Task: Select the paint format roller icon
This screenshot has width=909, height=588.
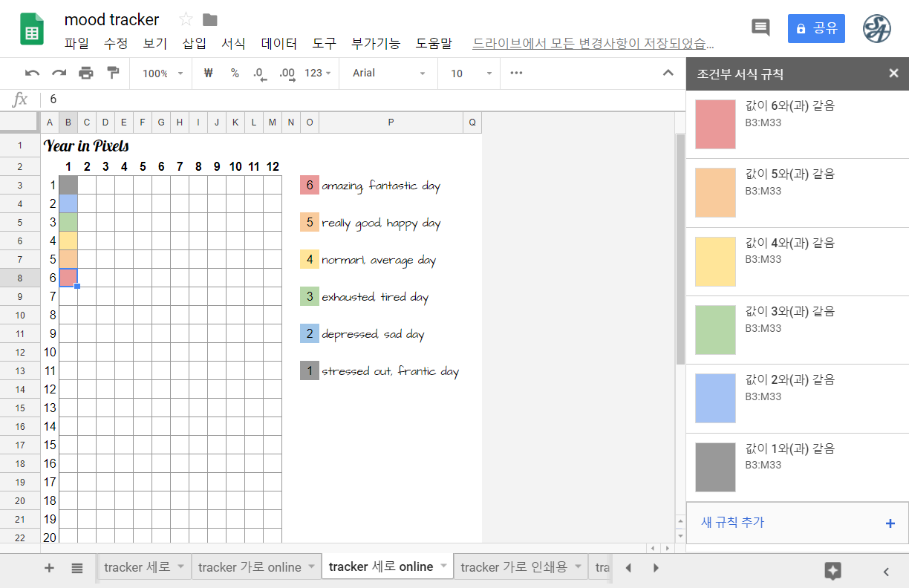Action: [113, 73]
